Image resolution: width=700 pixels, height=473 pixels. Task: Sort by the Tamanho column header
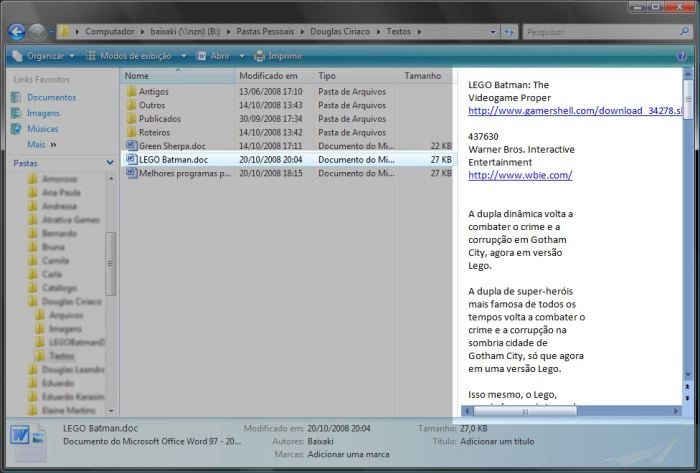coord(426,76)
